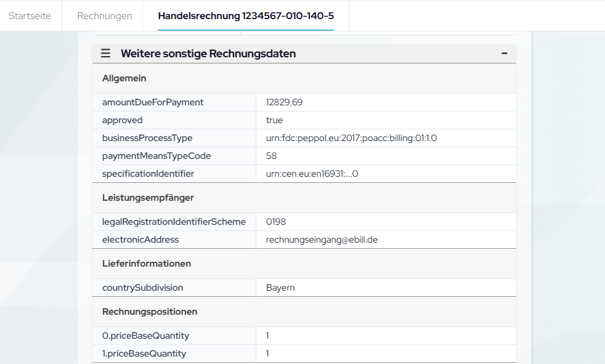Image resolution: width=605 pixels, height=364 pixels.
Task: Click the amountDueForPayment value 12829.69
Action: click(x=284, y=102)
